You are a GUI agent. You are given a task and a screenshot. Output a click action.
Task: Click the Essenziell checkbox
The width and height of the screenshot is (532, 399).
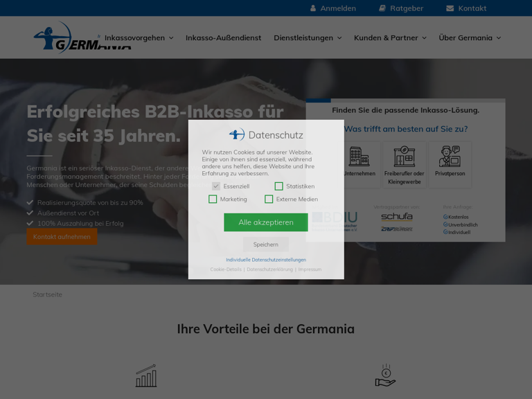click(216, 186)
